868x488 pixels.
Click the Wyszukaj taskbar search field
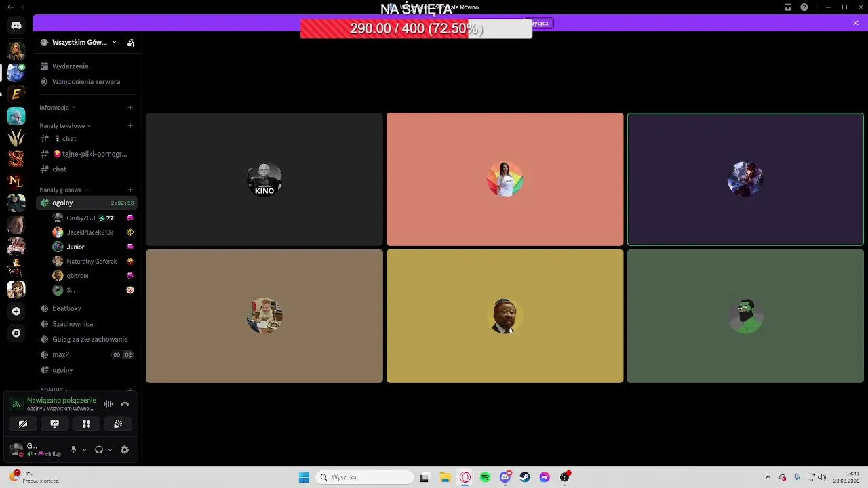click(366, 477)
